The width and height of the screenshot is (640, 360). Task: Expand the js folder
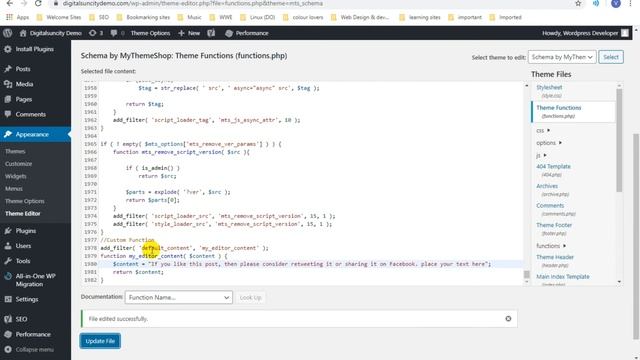coord(541,156)
